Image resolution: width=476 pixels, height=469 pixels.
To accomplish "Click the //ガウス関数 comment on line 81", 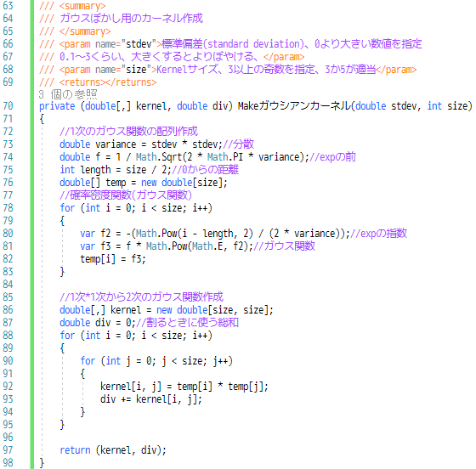I will pyautogui.click(x=284, y=246).
